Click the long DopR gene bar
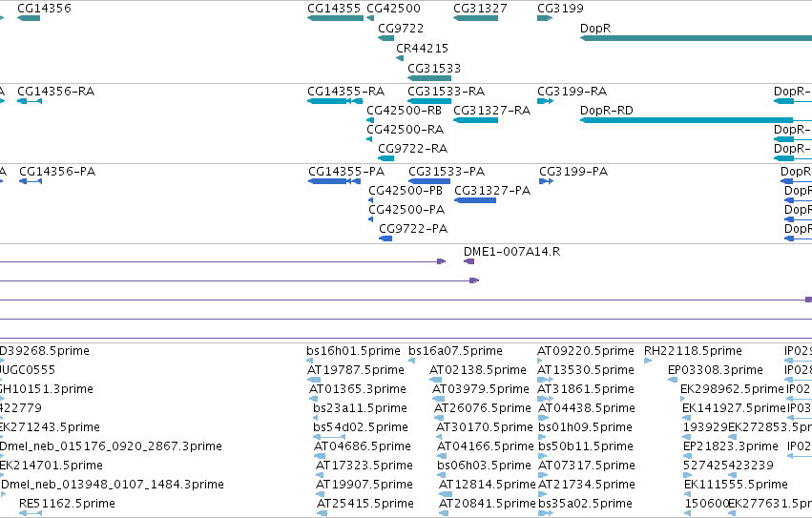 [x=696, y=38]
